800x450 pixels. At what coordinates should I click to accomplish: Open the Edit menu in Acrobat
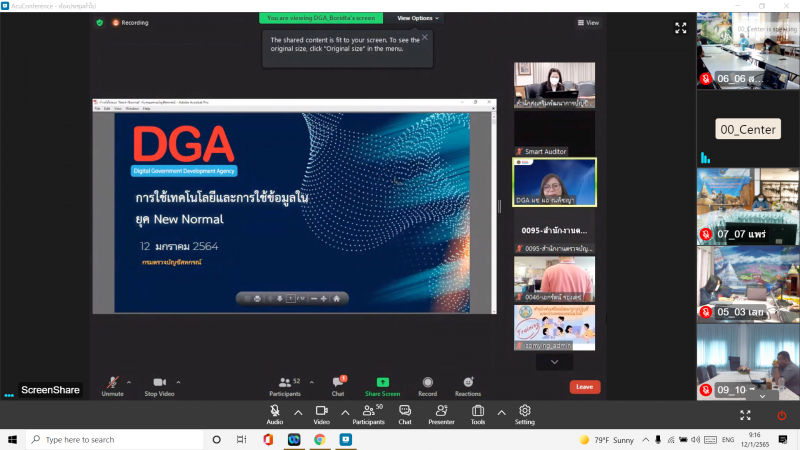click(x=107, y=109)
